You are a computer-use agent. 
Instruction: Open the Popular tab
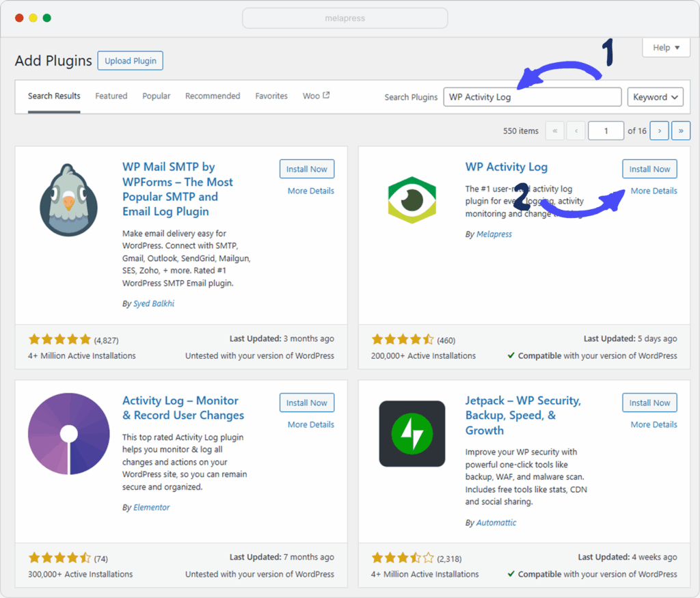[157, 96]
